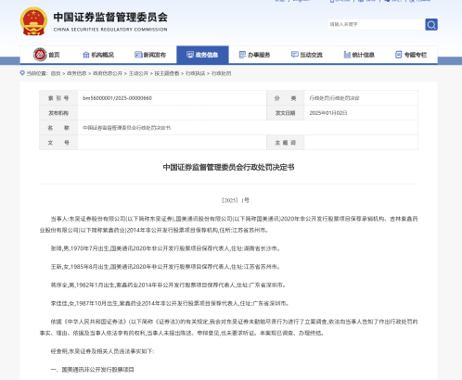Select the highlighted 政务信息 tab
This screenshot has width=462, height=380.
coord(202,55)
